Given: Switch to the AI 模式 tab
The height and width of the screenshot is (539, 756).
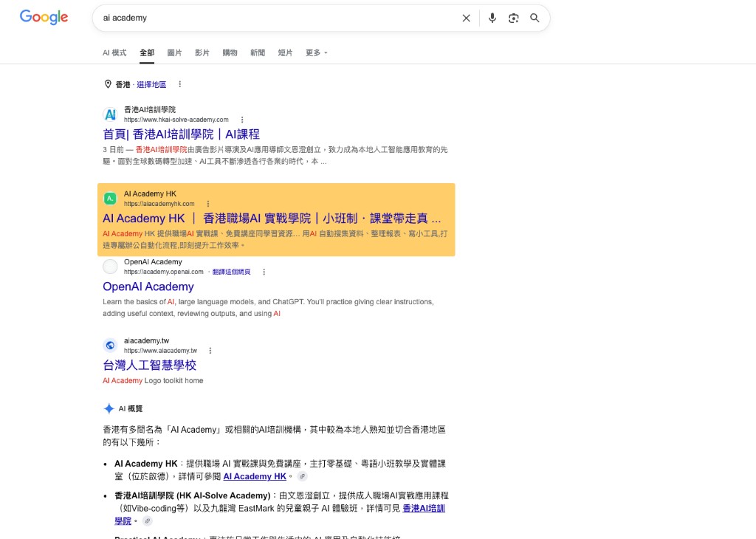Looking at the screenshot, I should [x=114, y=52].
